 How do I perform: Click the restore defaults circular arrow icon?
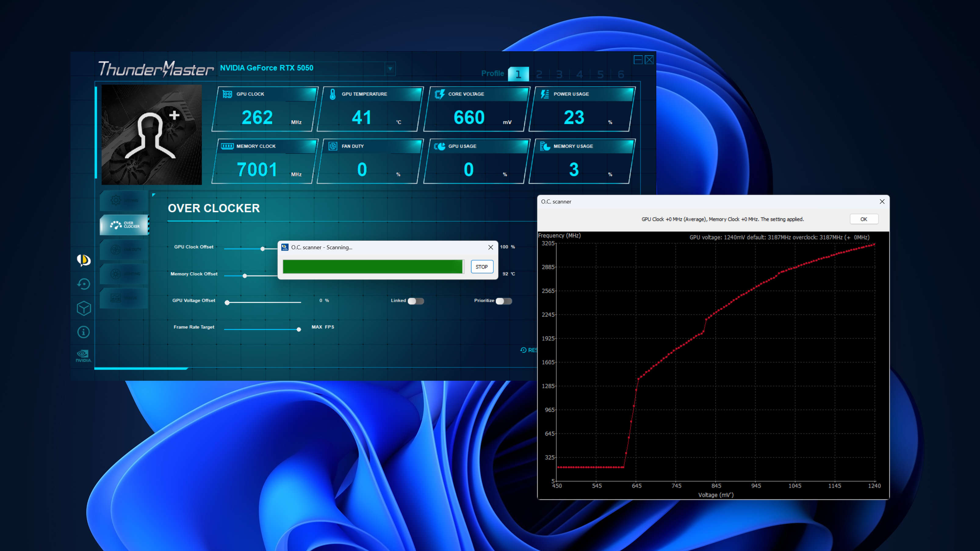[84, 284]
